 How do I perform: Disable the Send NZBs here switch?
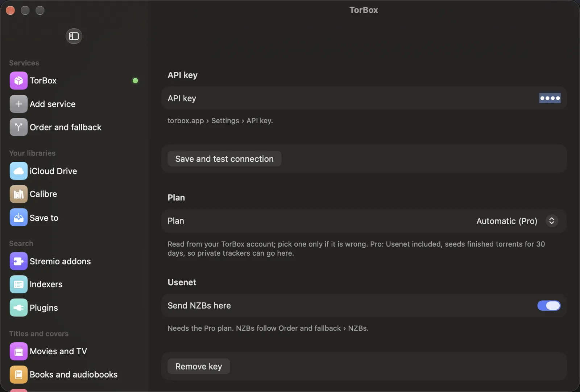point(549,306)
